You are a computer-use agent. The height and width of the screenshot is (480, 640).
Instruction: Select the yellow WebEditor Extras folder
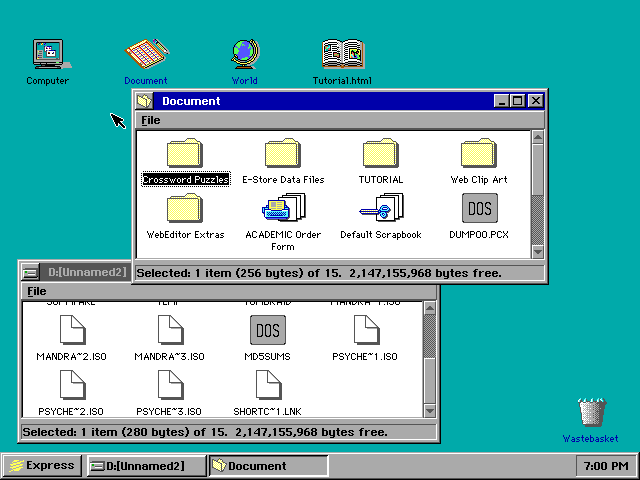click(185, 209)
